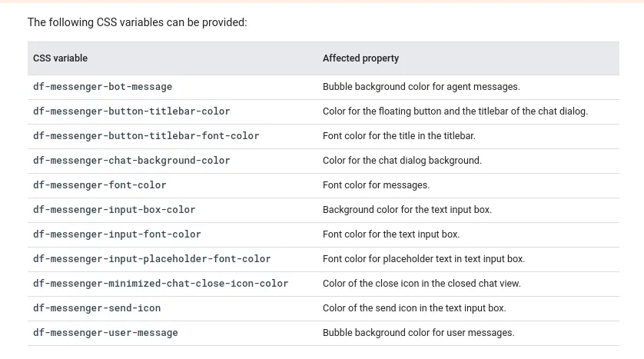Viewport: 644px width, 359px height.
Task: Select the df-messenger-send-icon variable name
Action: pos(97,308)
